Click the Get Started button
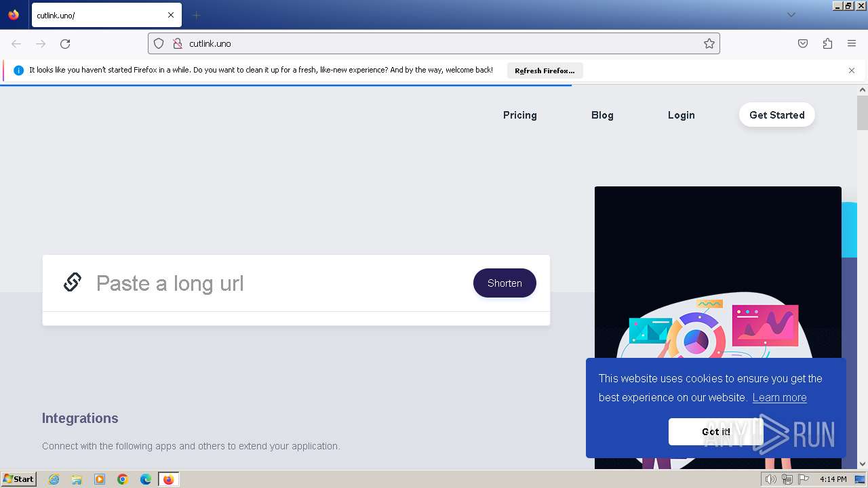Viewport: 868px width, 488px height. pos(777,115)
